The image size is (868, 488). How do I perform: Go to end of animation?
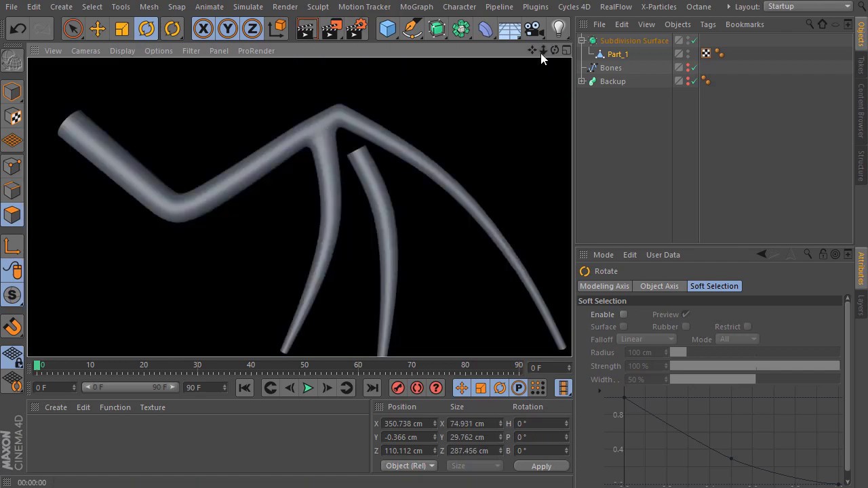(x=372, y=388)
